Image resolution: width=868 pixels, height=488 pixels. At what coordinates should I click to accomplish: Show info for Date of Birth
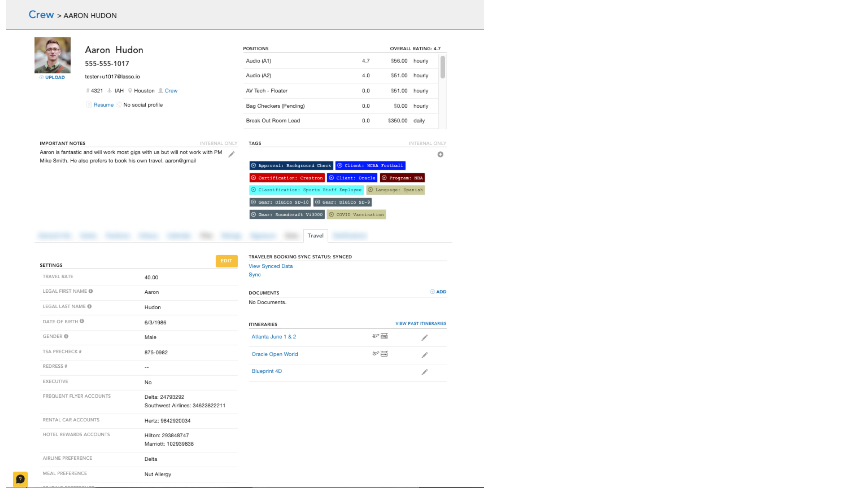(x=82, y=321)
